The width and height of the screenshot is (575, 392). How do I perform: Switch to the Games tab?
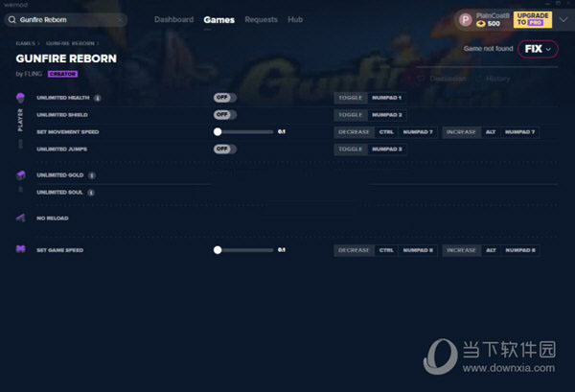click(218, 20)
